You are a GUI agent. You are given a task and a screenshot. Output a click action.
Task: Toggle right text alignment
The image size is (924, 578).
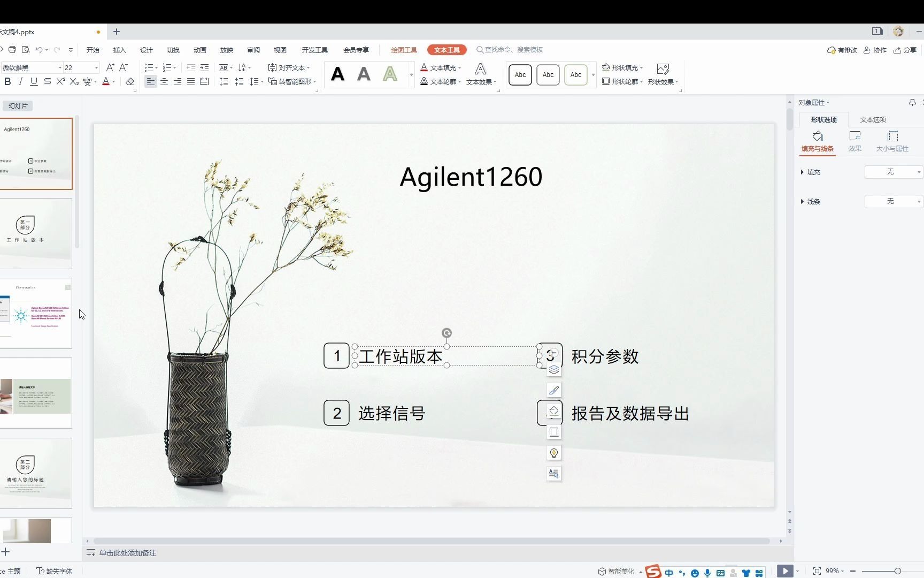[x=178, y=82]
